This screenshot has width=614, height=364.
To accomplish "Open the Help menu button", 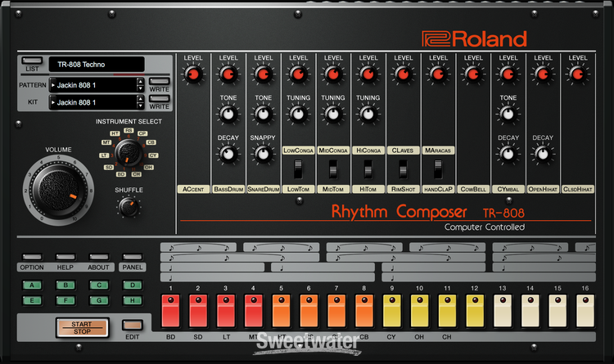I will coord(65,258).
